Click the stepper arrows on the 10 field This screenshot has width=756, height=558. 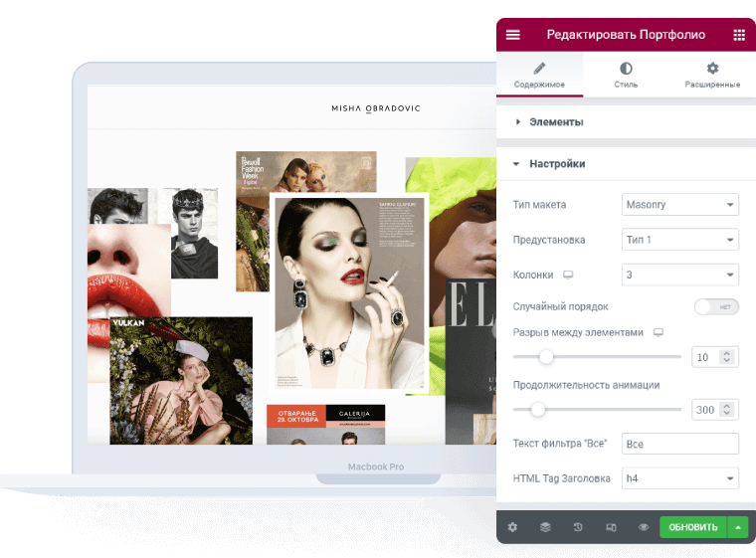(726, 357)
